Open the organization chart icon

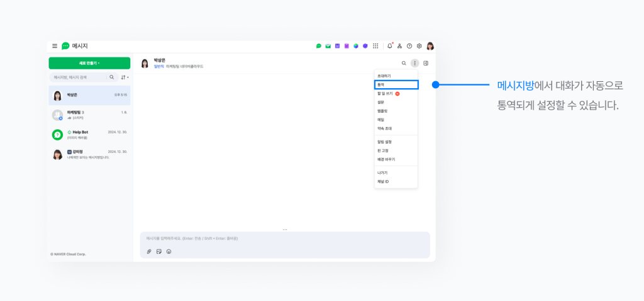coord(399,46)
